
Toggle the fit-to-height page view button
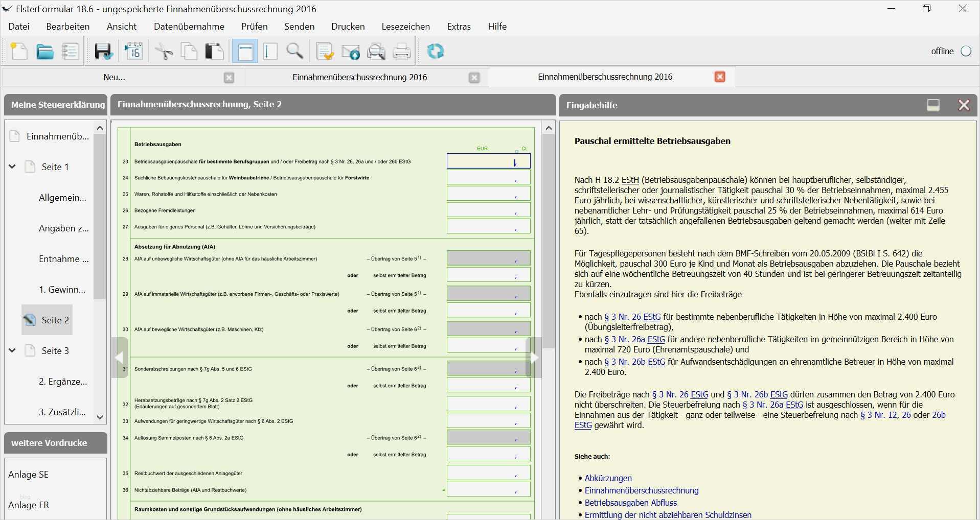[270, 52]
